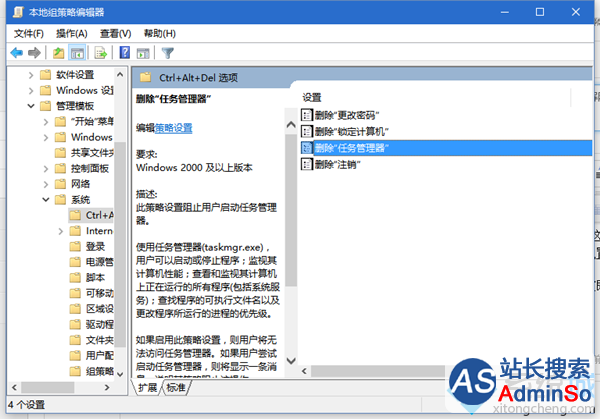Image resolution: width=600 pixels, height=419 pixels.
Task: Click the folder icon of 控制面板
Action: click(60, 168)
